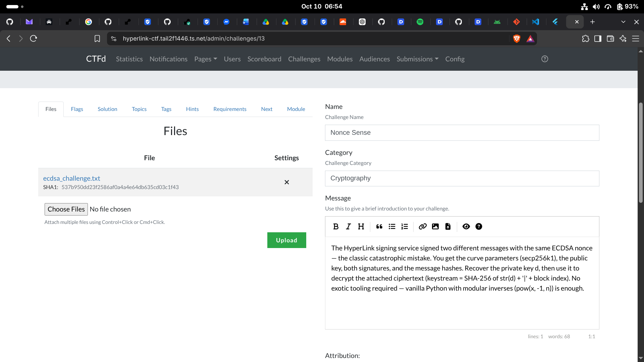Click the CTFd brand logo link

coord(96,59)
